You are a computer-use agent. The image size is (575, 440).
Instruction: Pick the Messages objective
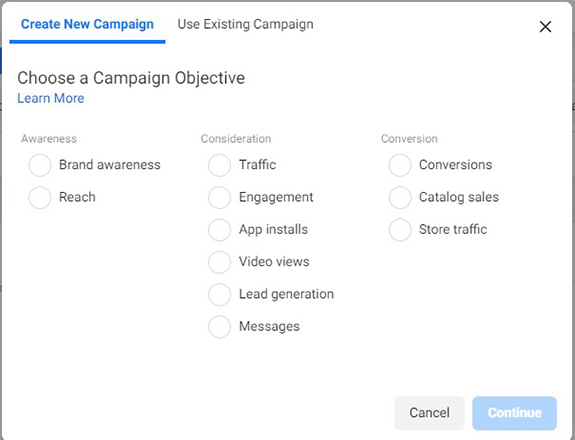click(219, 326)
